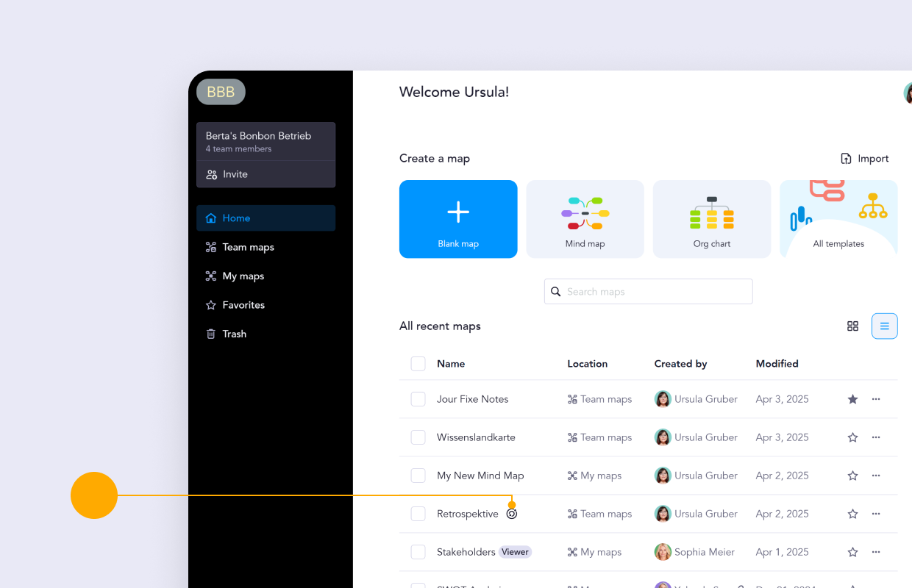Viewport: 912px width, 588px height.
Task: Star Wissenslandkarte as favorite
Action: (x=853, y=437)
